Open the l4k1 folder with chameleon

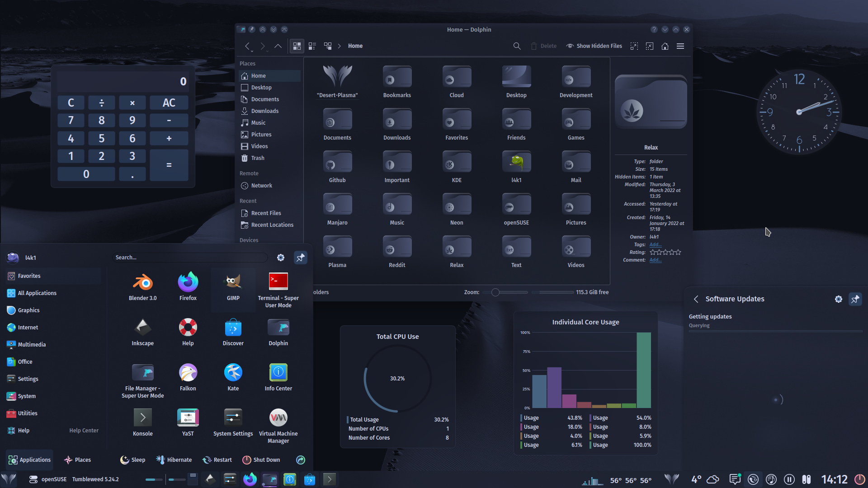(516, 167)
